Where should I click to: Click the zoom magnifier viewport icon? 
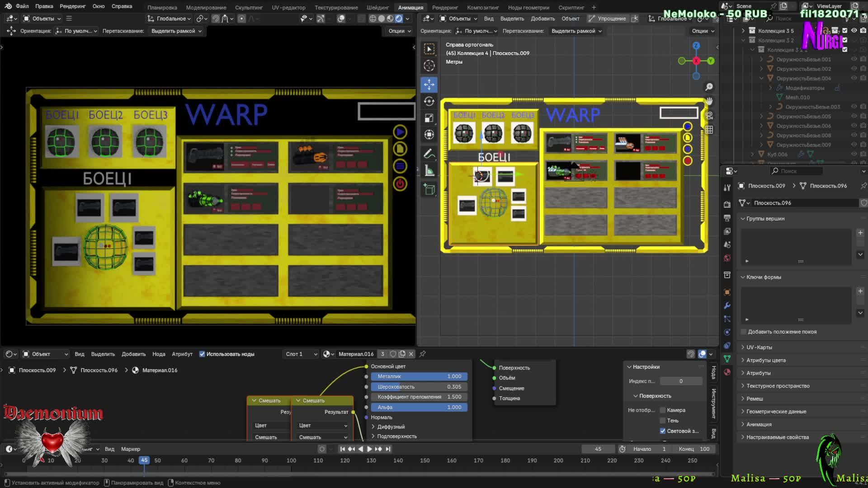coord(709,87)
